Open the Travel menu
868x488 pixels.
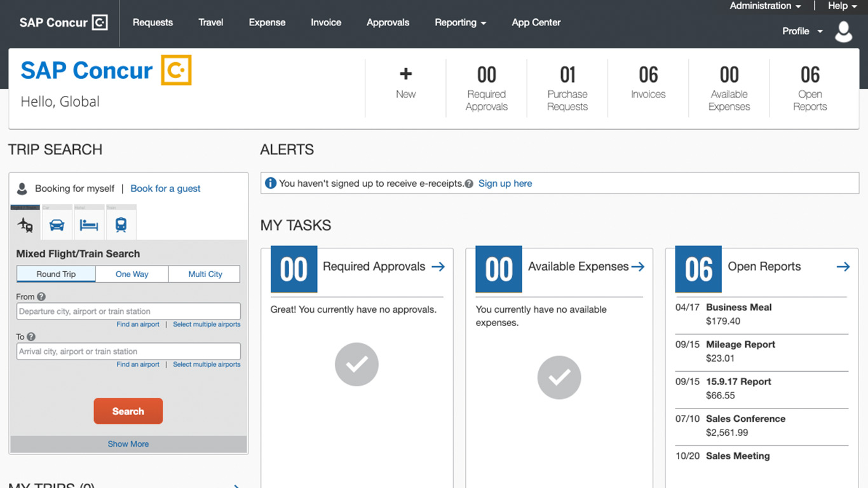[211, 23]
